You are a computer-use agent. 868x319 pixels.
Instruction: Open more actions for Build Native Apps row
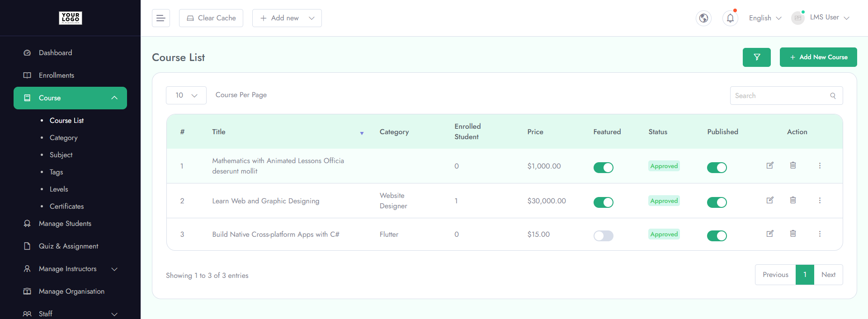click(820, 234)
